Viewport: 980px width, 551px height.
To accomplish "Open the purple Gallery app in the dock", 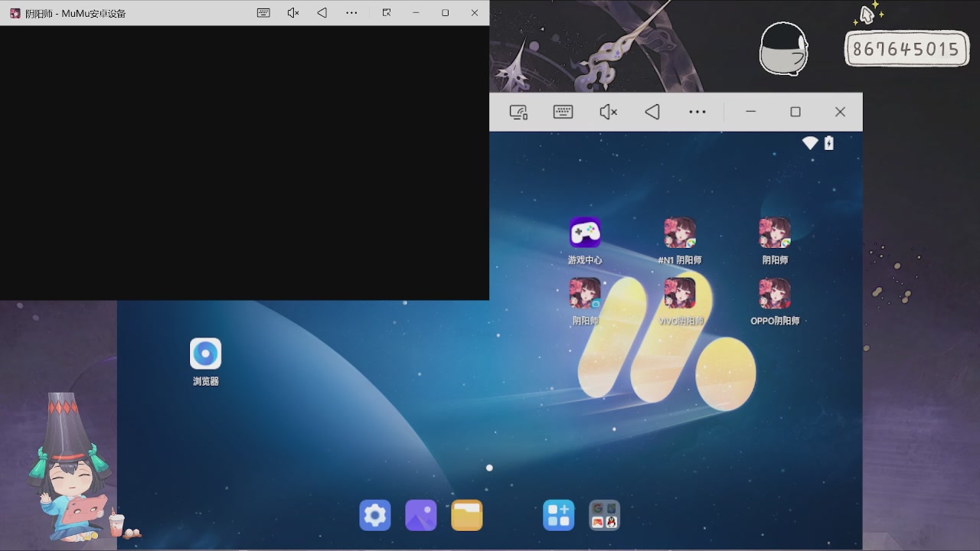I will (421, 516).
